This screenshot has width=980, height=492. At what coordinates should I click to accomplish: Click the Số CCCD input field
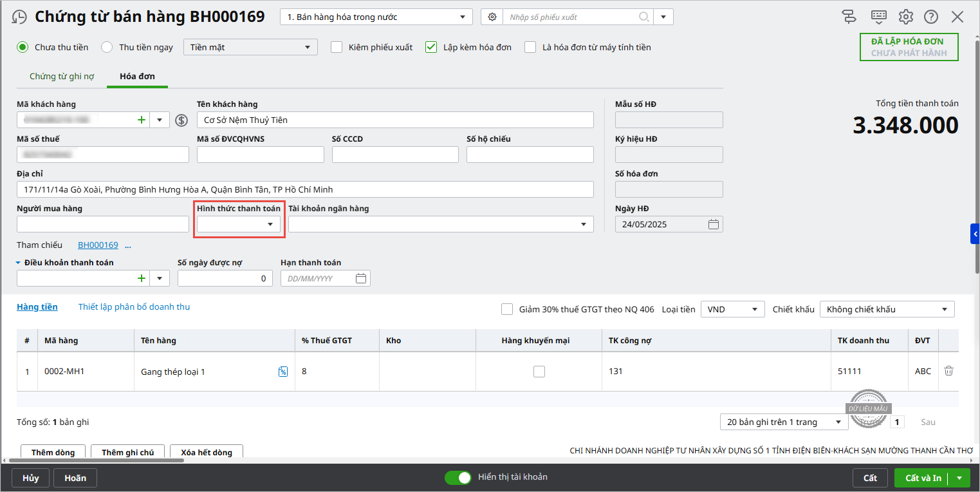395,155
